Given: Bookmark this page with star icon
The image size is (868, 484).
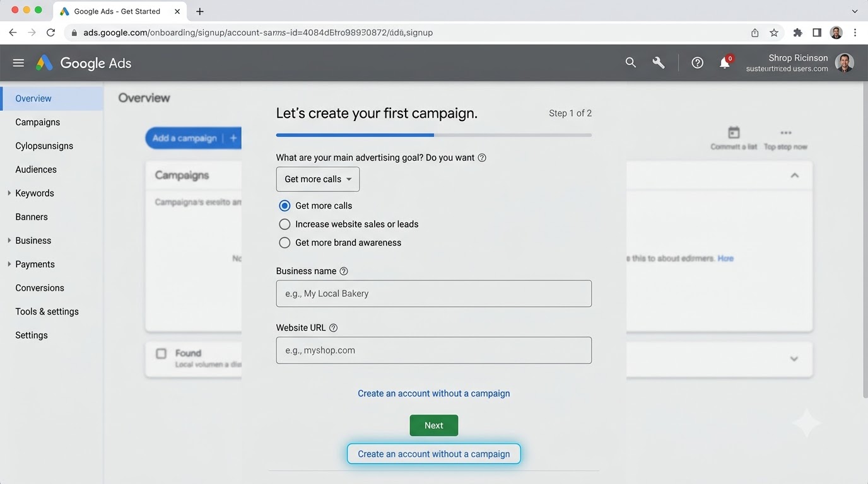Looking at the screenshot, I should [774, 33].
